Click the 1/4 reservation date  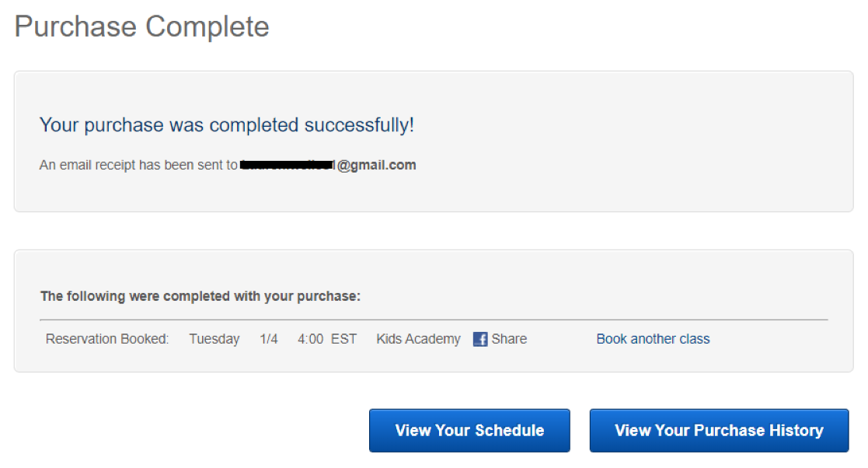[x=269, y=339]
